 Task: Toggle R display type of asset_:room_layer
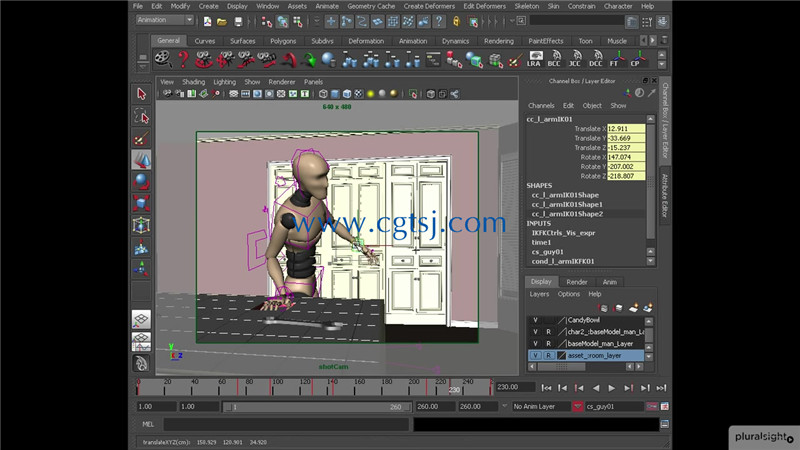[548, 356]
